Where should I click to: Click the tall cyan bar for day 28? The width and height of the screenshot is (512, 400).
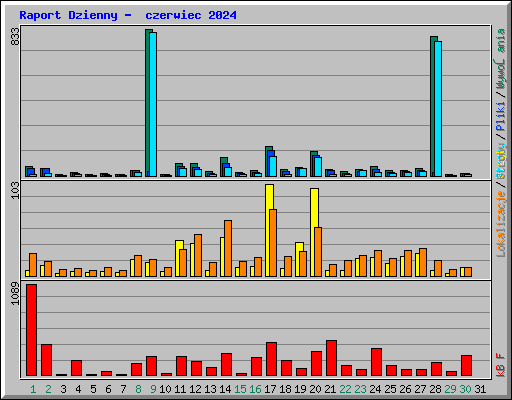click(x=438, y=109)
